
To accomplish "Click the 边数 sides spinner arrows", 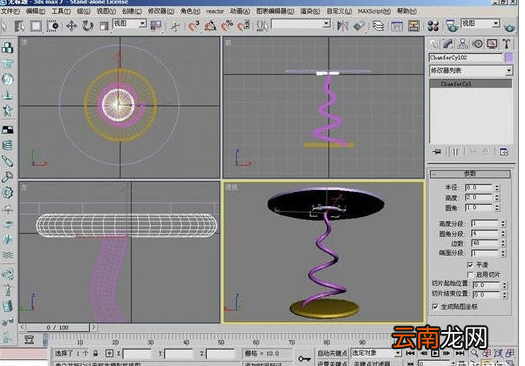I will [503, 243].
